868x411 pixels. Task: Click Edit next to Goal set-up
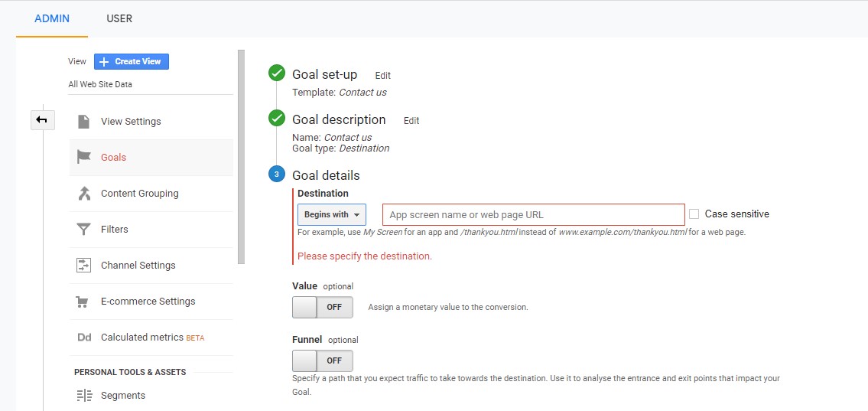pos(382,76)
